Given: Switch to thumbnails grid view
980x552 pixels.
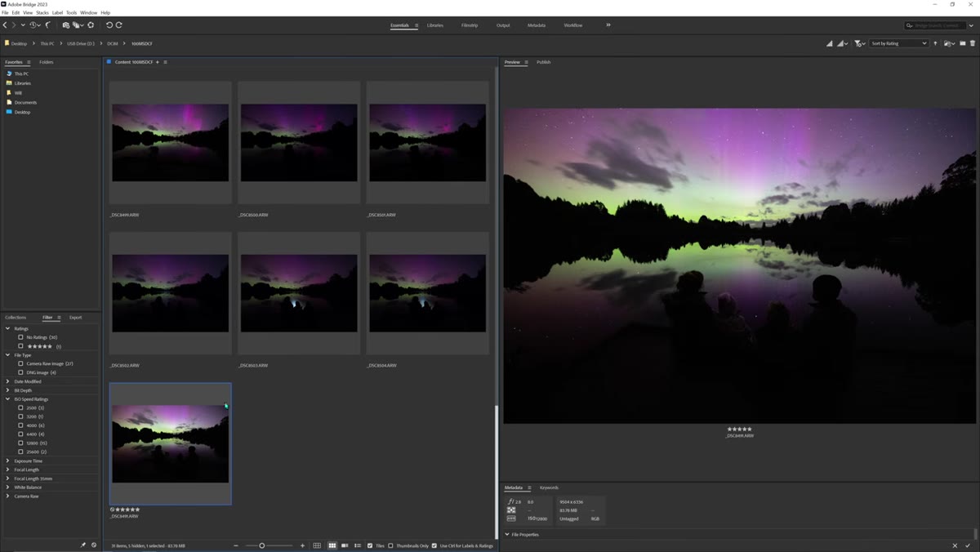Looking at the screenshot, I should click(x=332, y=545).
